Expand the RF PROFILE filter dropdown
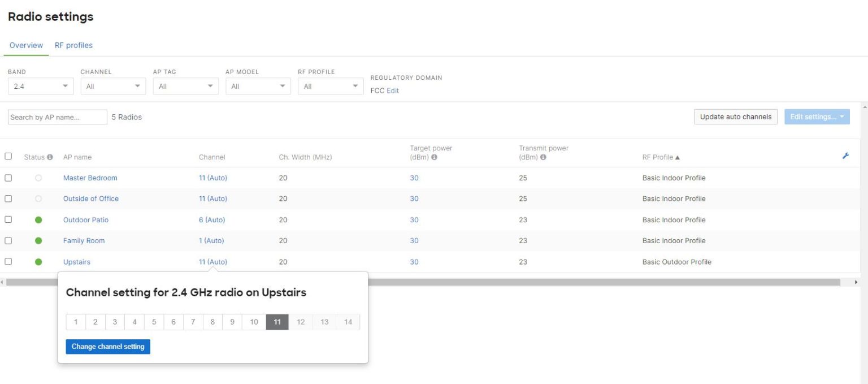 [x=331, y=85]
